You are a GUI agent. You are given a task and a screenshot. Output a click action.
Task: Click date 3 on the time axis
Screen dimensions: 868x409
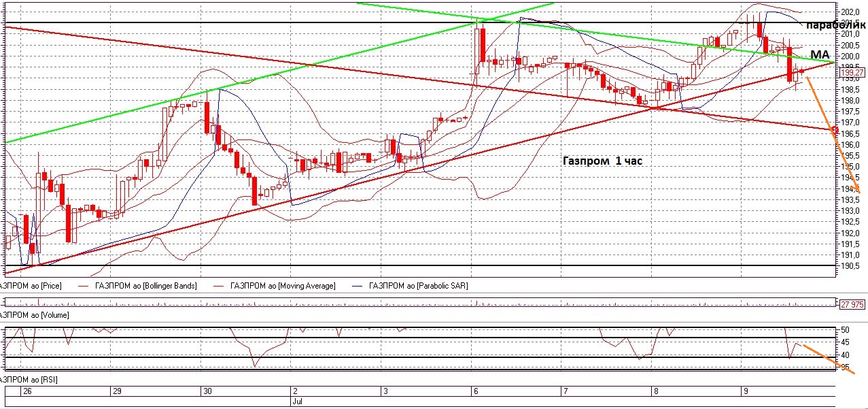[385, 392]
